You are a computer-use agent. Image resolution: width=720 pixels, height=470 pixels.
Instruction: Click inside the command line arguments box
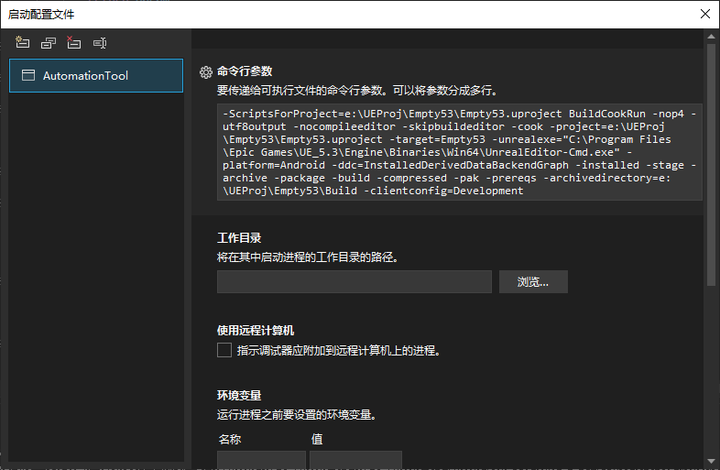click(459, 151)
